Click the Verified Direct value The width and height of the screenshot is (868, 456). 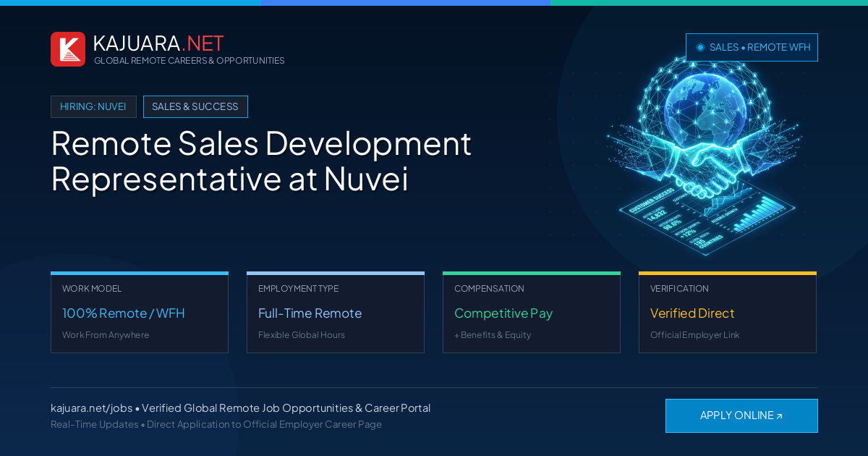pos(692,313)
